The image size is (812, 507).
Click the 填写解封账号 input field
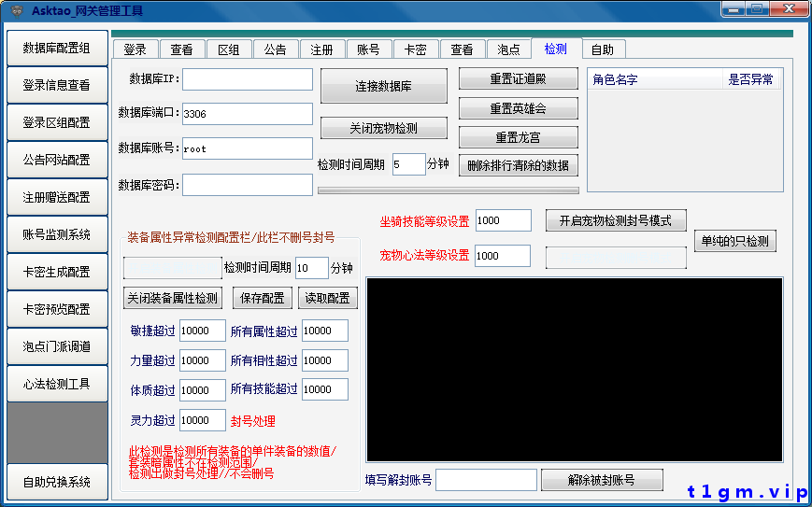point(486,480)
